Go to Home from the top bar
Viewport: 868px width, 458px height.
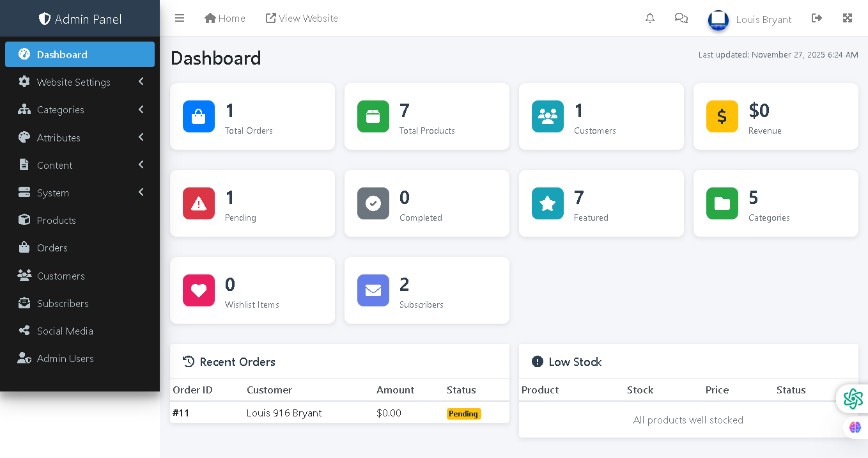coord(225,18)
